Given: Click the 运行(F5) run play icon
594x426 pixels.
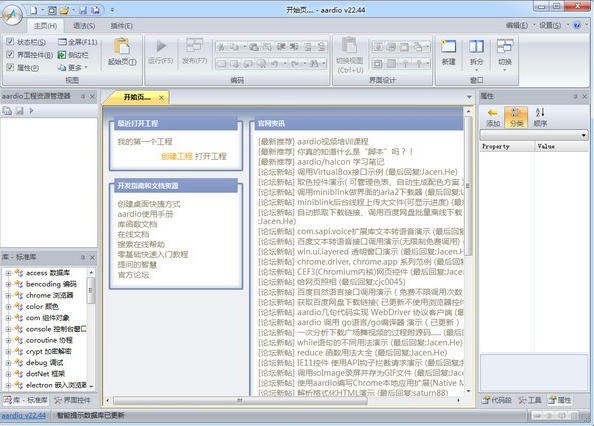Looking at the screenshot, I should click(161, 46).
